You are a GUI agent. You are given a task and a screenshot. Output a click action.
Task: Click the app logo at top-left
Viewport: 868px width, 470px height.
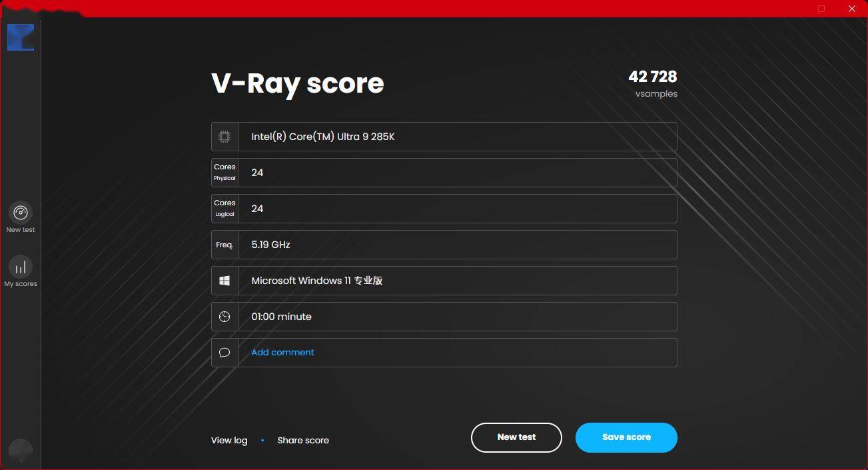click(x=21, y=37)
